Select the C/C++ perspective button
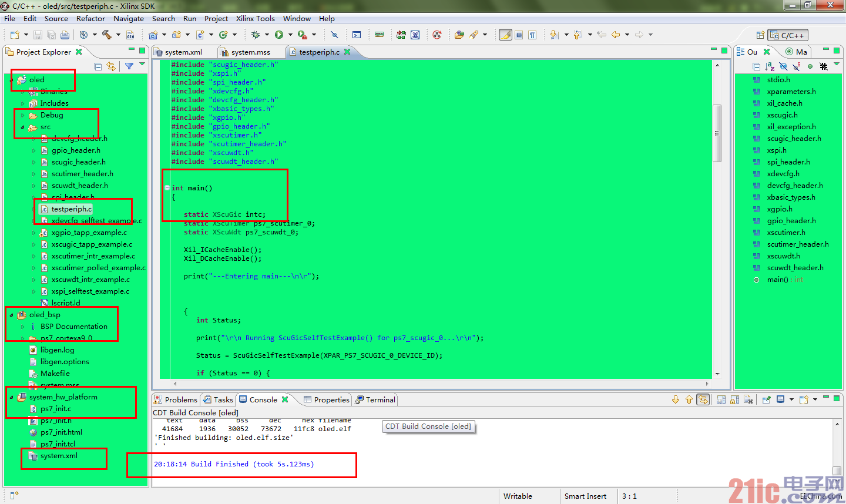Screen dimensions: 846x504 coord(788,35)
